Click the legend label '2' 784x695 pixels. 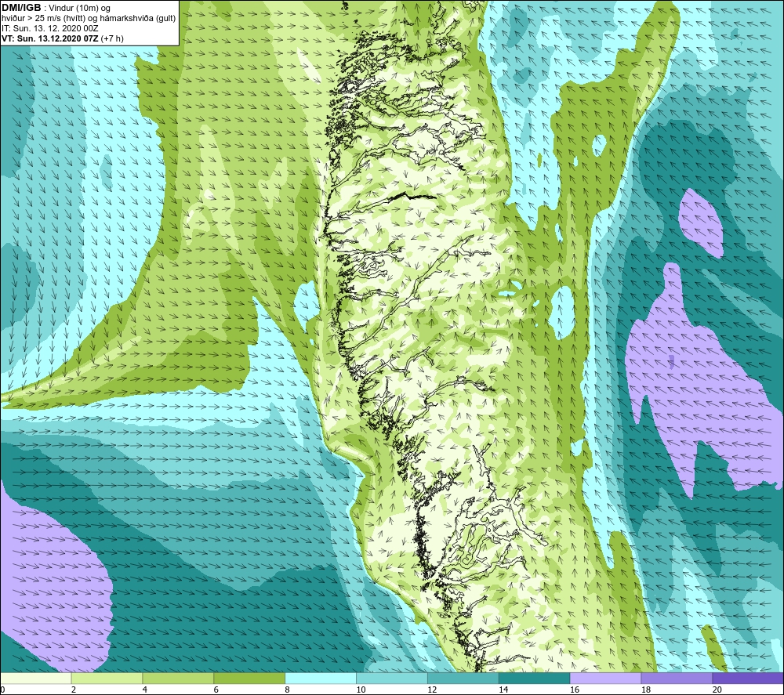74,690
